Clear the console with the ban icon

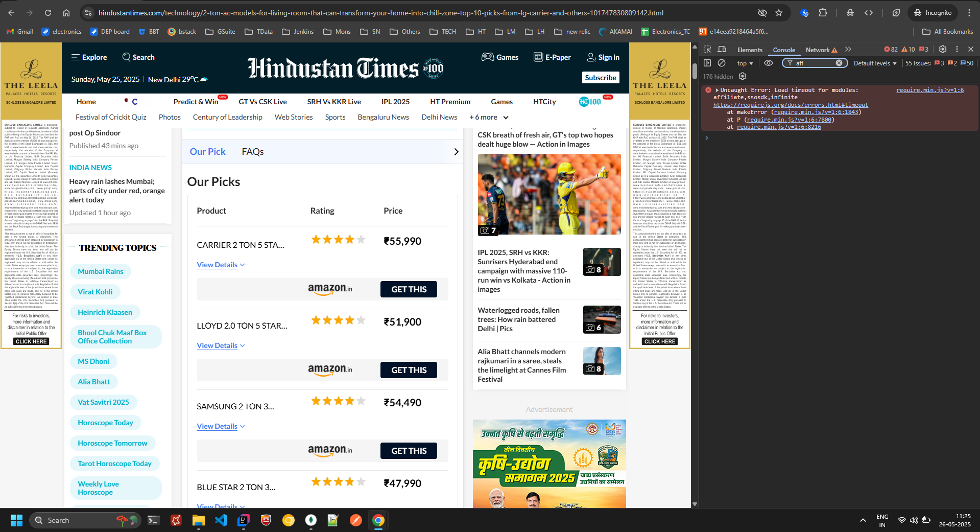coord(722,63)
